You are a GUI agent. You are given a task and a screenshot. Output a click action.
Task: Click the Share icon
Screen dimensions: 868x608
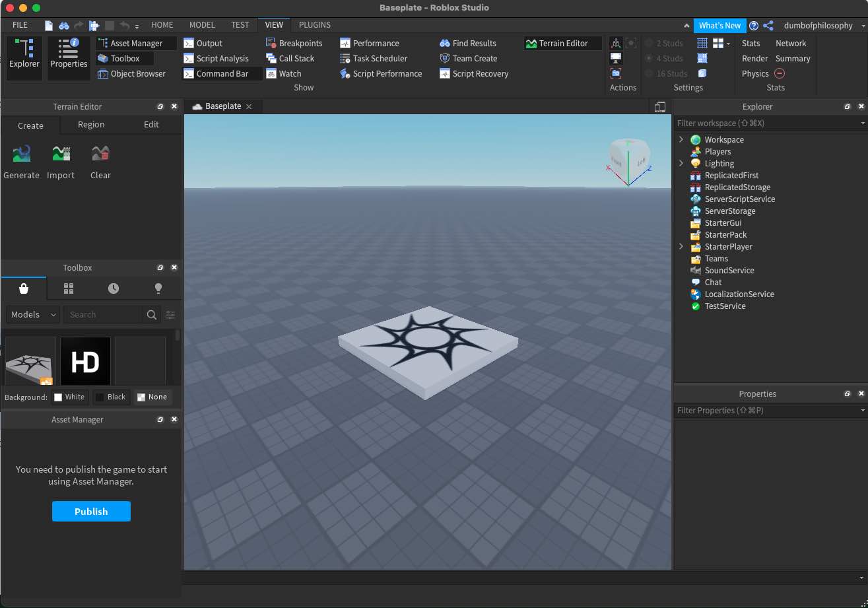768,26
